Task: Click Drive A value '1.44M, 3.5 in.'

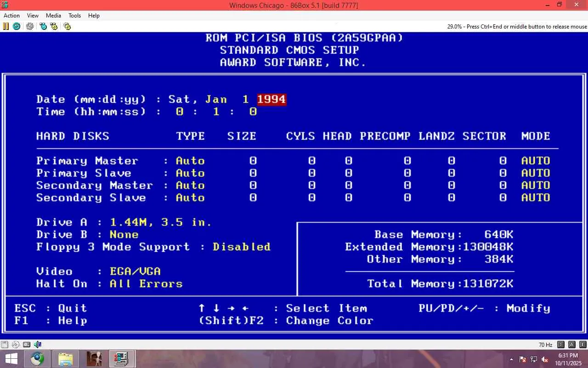Action: pyautogui.click(x=161, y=223)
